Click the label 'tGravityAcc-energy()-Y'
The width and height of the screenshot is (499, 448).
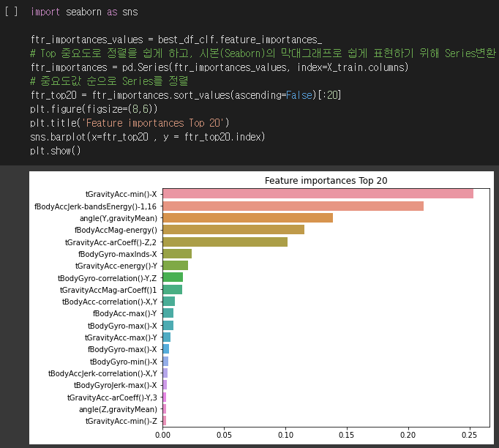coord(116,266)
